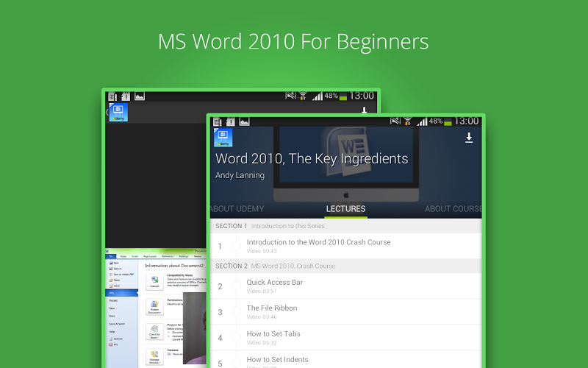
Task: Click the References tab in Word's ribbon
Action: [168, 256]
